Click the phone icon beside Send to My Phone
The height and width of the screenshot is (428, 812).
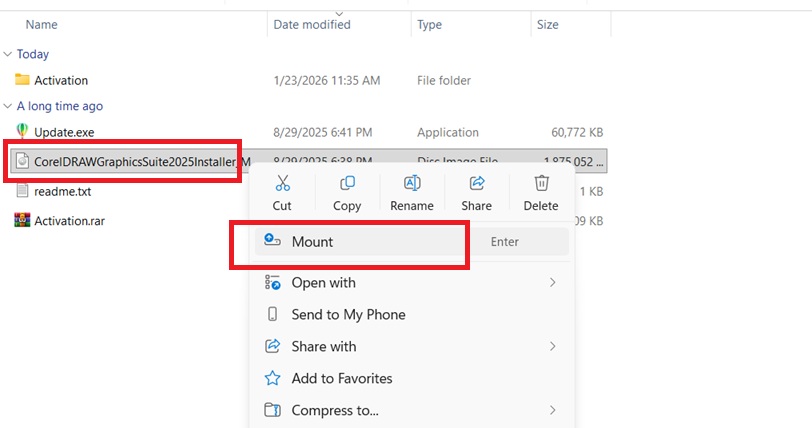click(x=272, y=314)
